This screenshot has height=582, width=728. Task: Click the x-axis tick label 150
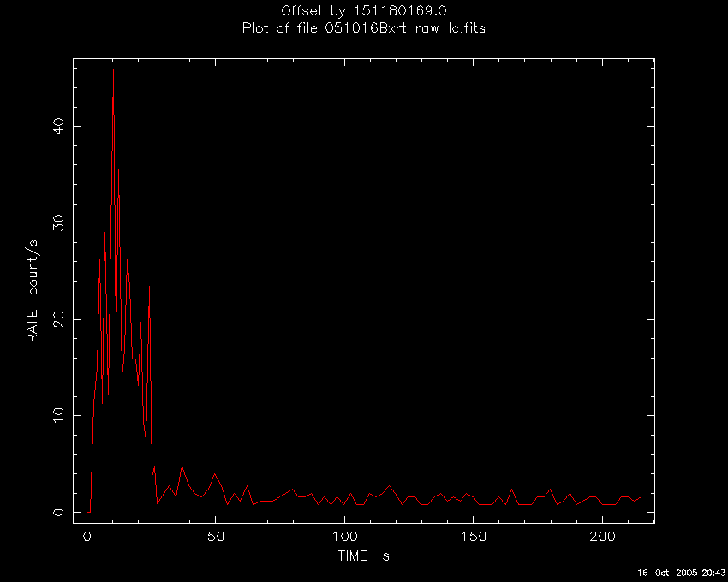474,537
